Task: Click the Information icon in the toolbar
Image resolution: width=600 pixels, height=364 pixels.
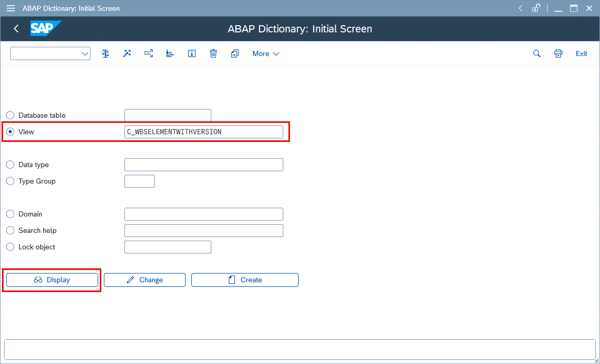Action: pyautogui.click(x=191, y=53)
